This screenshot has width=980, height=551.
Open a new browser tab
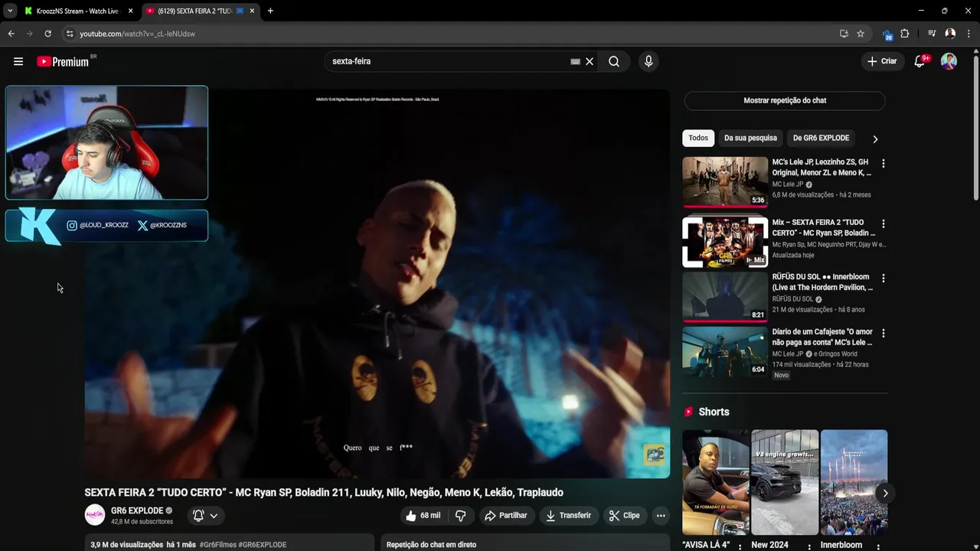point(270,11)
